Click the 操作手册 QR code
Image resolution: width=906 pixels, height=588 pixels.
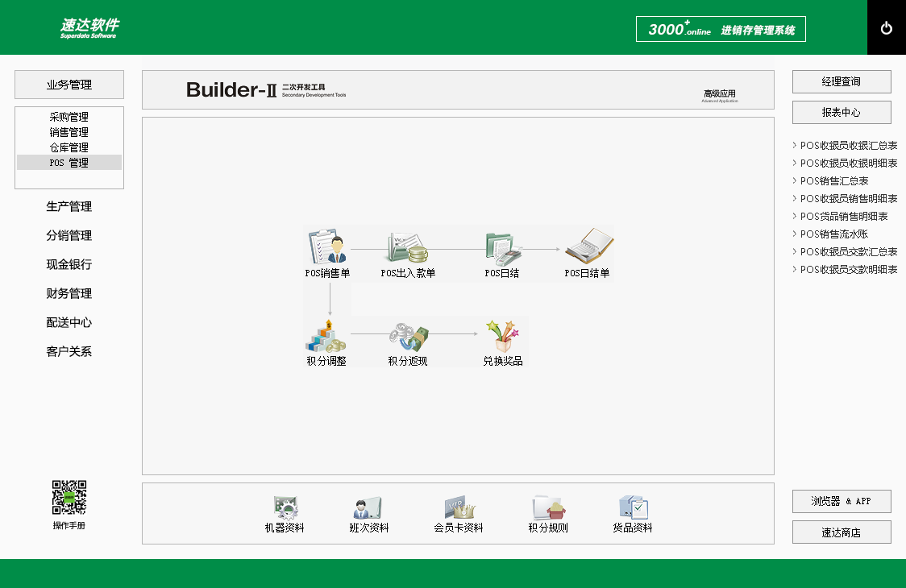tap(69, 498)
